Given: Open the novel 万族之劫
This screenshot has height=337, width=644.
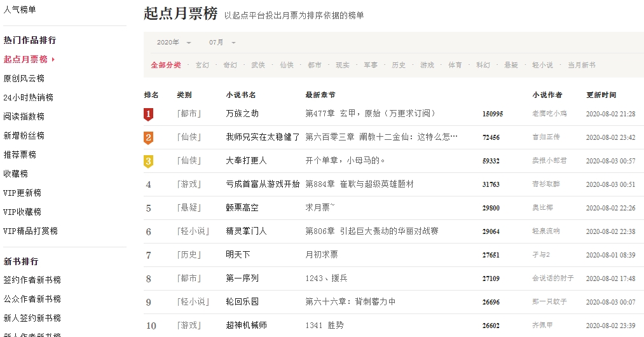Looking at the screenshot, I should pos(242,114).
